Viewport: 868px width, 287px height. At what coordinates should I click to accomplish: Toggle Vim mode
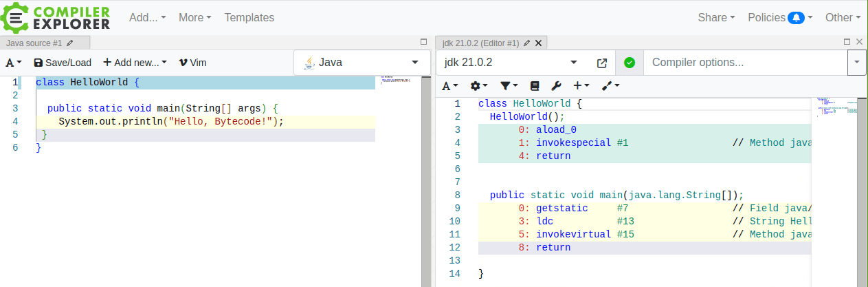(x=192, y=63)
